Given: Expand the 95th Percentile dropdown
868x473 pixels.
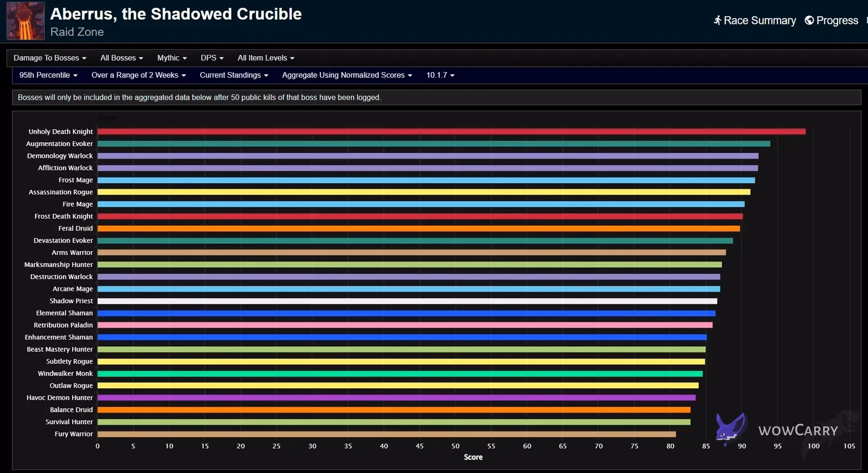Looking at the screenshot, I should pyautogui.click(x=48, y=75).
